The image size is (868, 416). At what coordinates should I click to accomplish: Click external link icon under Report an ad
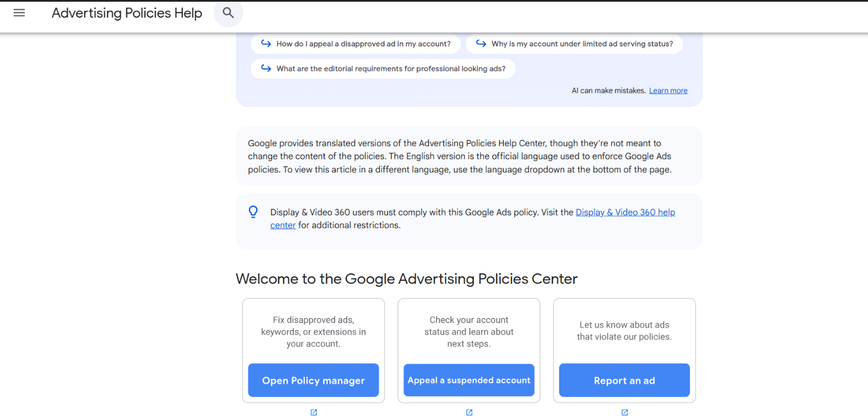[x=625, y=412]
